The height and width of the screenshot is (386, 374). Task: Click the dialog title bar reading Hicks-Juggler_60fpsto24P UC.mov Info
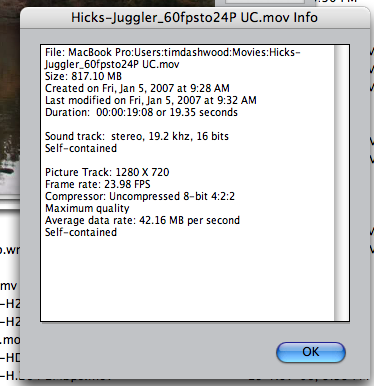pos(195,18)
